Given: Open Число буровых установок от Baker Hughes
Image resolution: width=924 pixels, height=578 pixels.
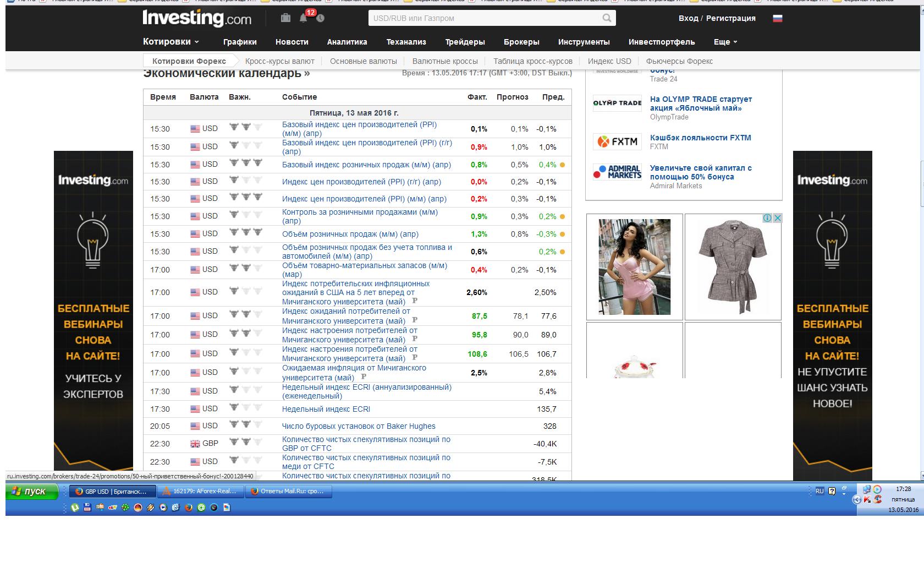Looking at the screenshot, I should tap(359, 426).
